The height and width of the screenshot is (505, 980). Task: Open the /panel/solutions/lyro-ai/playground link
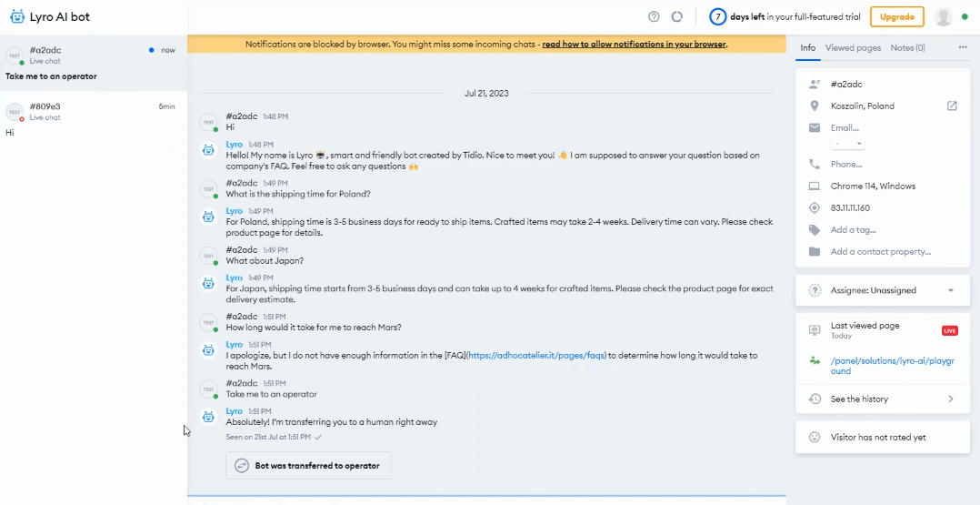click(892, 366)
